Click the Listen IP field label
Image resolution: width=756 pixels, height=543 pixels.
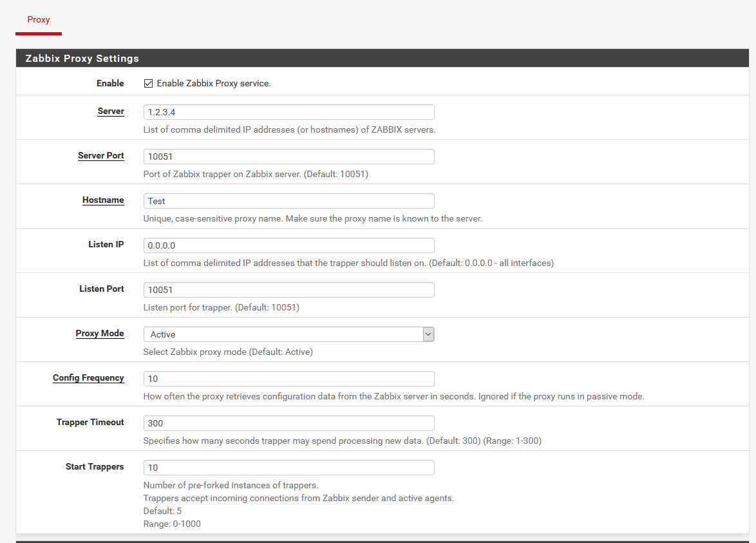106,245
